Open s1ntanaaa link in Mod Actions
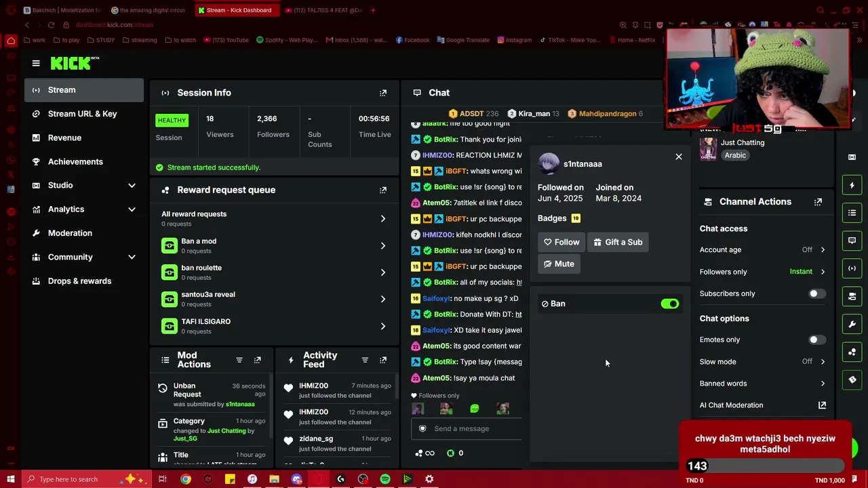868x488 pixels. pos(240,404)
